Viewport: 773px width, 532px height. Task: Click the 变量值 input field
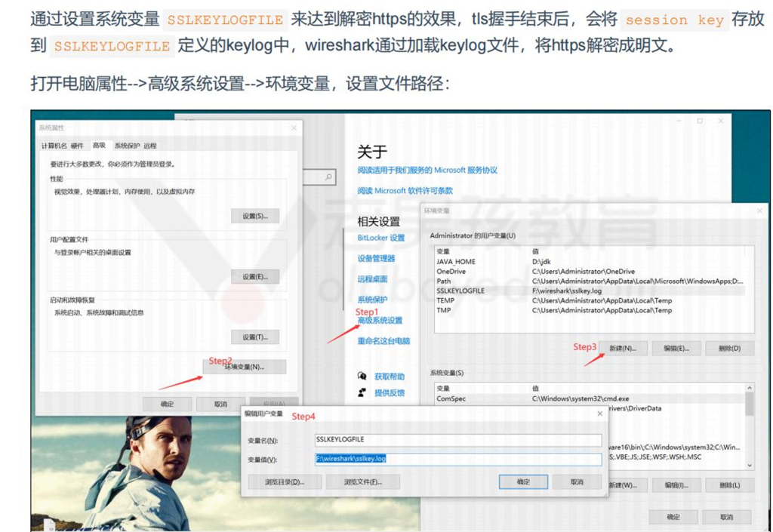pos(458,459)
